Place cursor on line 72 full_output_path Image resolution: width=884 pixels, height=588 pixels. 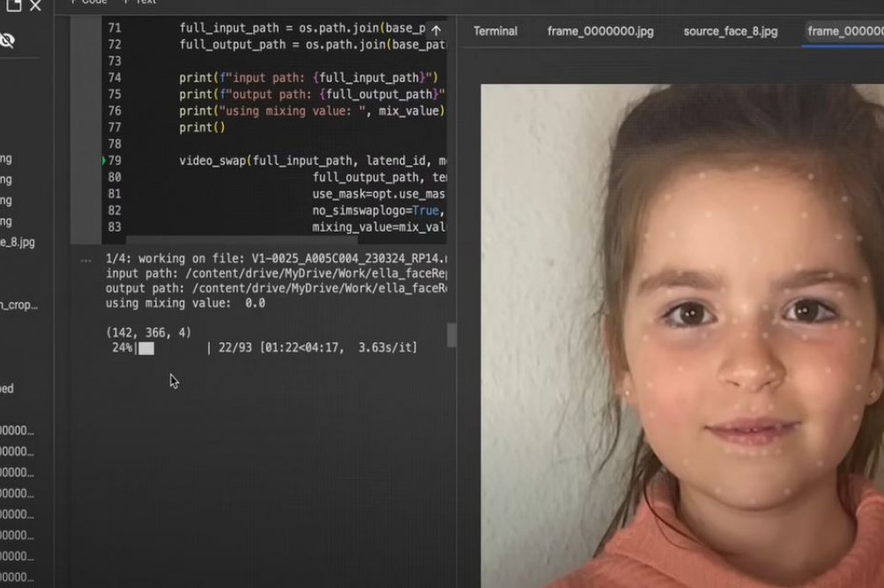(312, 44)
